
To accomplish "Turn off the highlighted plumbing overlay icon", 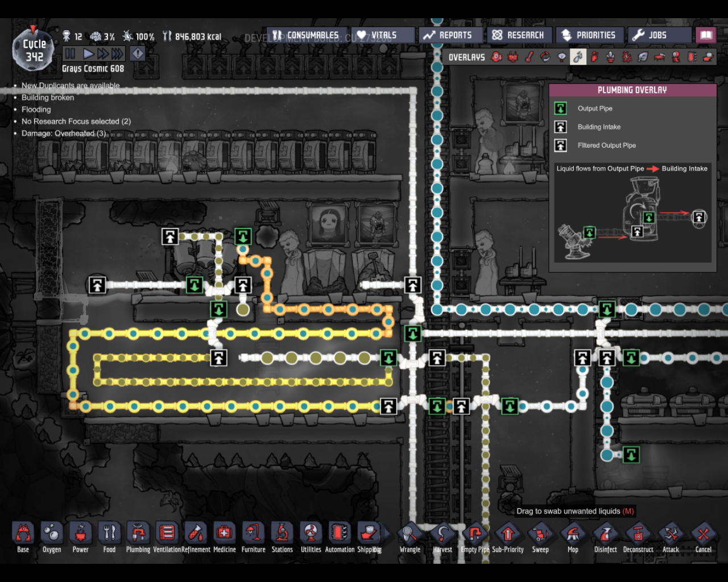I will click(x=578, y=57).
